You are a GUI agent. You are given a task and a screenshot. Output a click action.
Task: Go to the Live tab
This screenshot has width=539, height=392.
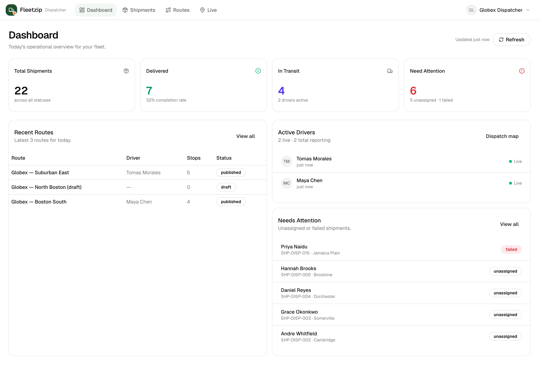click(x=208, y=10)
